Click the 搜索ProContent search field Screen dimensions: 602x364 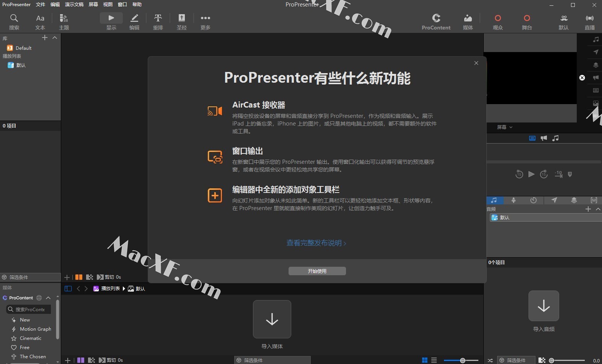point(29,309)
